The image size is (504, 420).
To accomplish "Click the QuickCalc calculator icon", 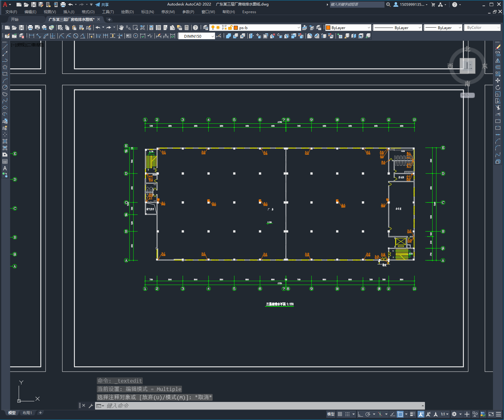I will coord(187,28).
